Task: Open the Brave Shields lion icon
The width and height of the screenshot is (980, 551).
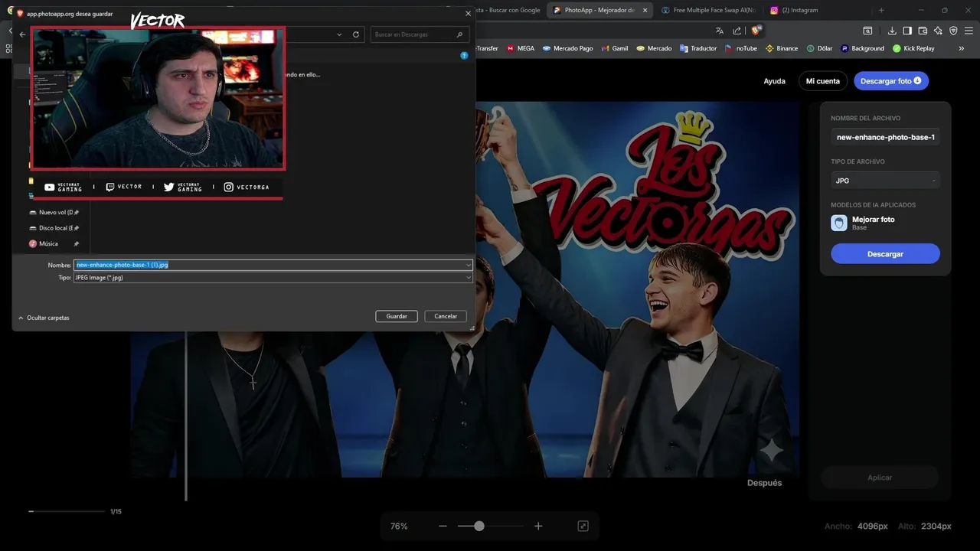Action: (x=756, y=31)
